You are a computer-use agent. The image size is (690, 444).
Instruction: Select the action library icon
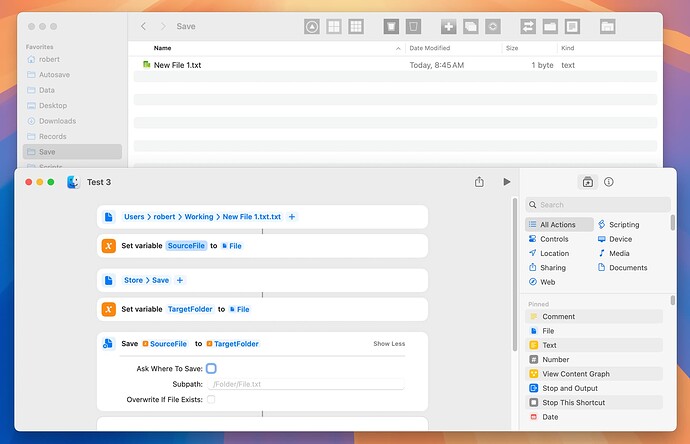[587, 182]
